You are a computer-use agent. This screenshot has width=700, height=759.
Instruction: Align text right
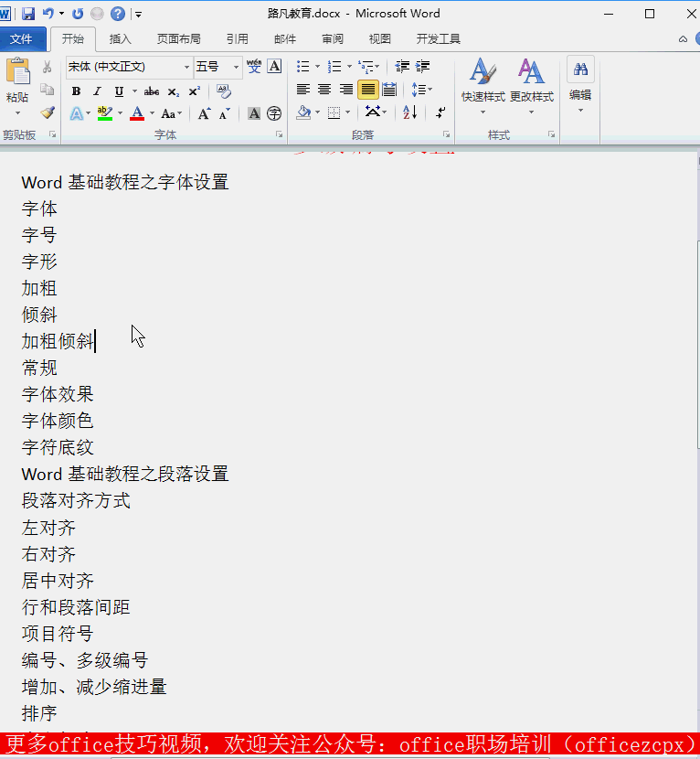(345, 90)
